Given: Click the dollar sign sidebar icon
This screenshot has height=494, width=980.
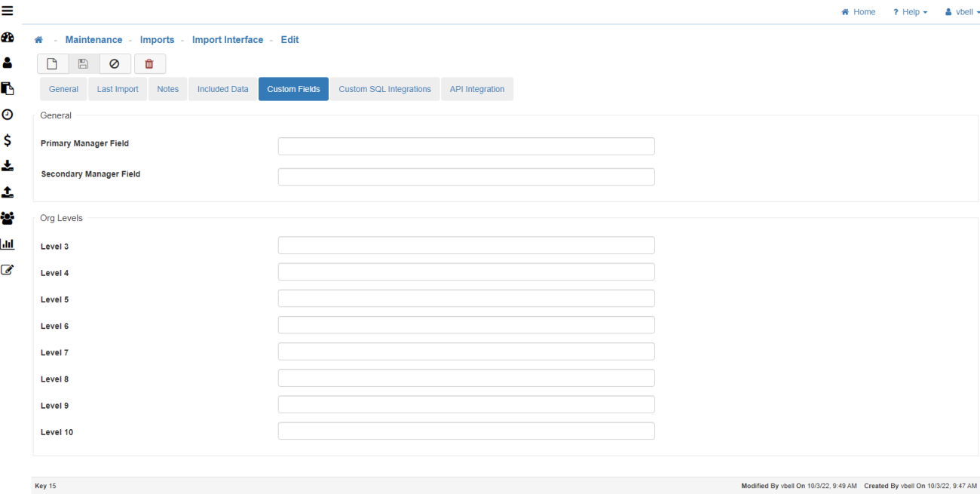Looking at the screenshot, I should (8, 140).
